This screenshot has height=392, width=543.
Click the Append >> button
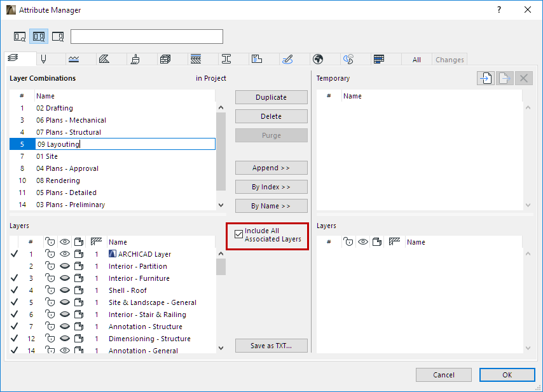(271, 168)
